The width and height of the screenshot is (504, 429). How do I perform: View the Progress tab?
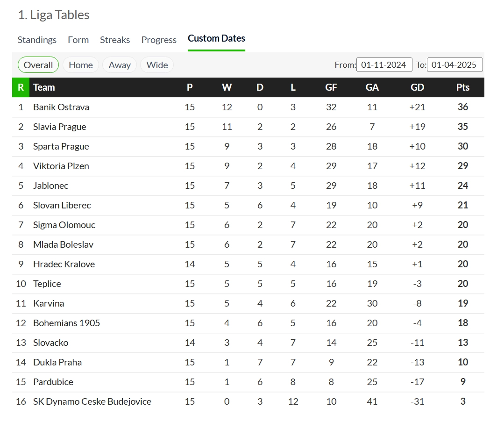coord(159,40)
